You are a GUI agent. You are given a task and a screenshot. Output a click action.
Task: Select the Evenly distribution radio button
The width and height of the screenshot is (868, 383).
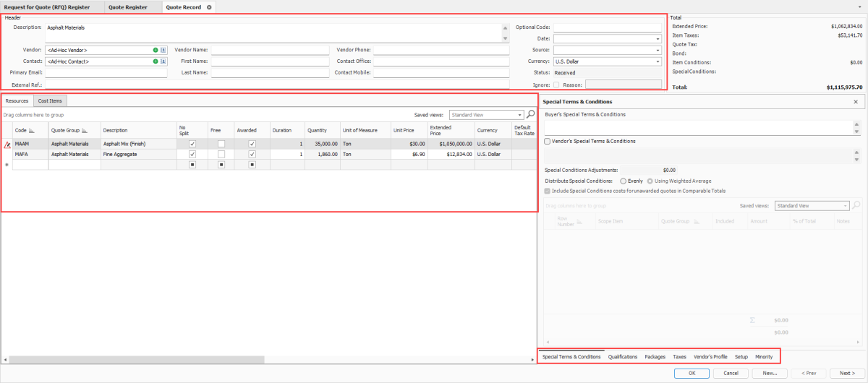pyautogui.click(x=624, y=181)
